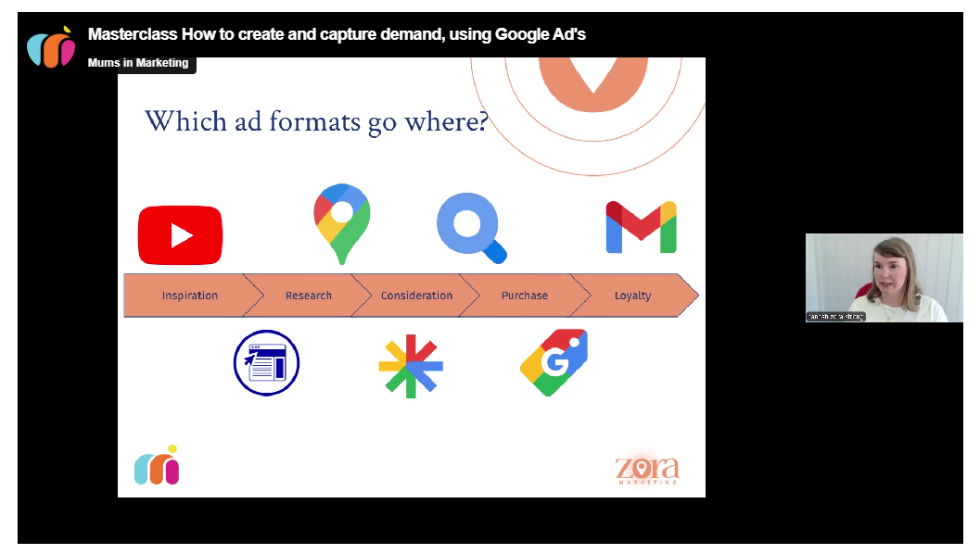Click the presenter name label on webcam
The width and height of the screenshot is (980, 554).
pos(835,317)
